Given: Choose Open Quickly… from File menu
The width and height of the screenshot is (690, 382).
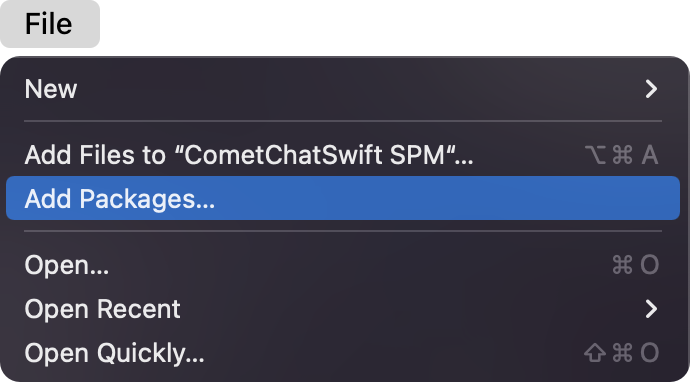Looking at the screenshot, I should tap(343, 353).
